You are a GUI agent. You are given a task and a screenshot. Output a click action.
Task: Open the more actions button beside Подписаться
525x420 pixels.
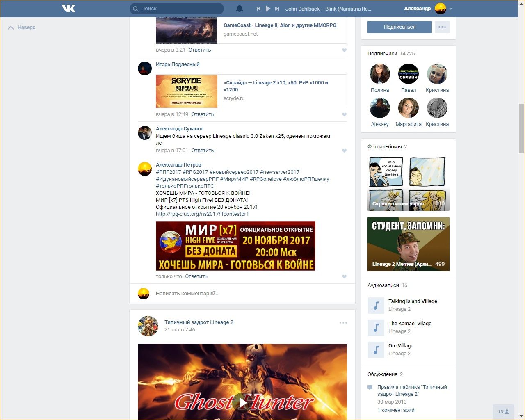(x=442, y=27)
